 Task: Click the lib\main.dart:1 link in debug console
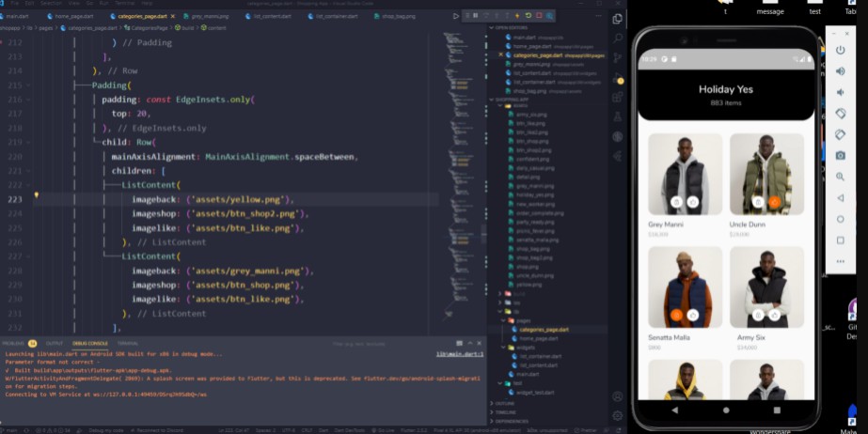(460, 354)
